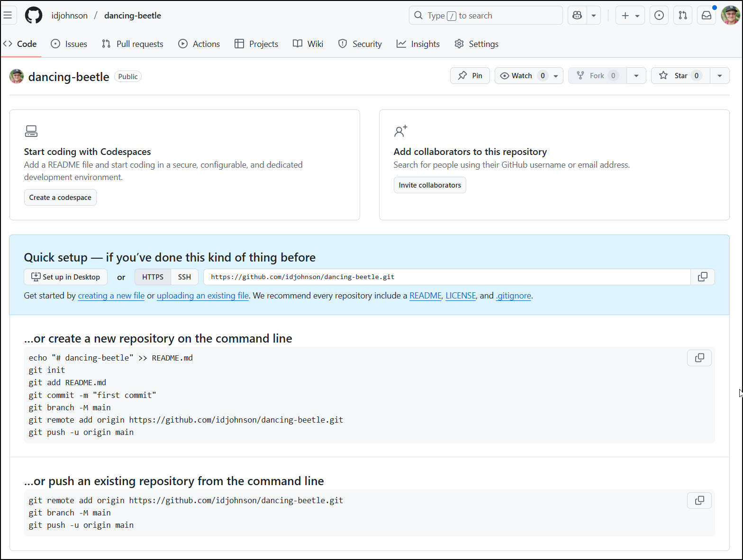
Task: Open the create new plus dropdown
Action: pos(630,16)
